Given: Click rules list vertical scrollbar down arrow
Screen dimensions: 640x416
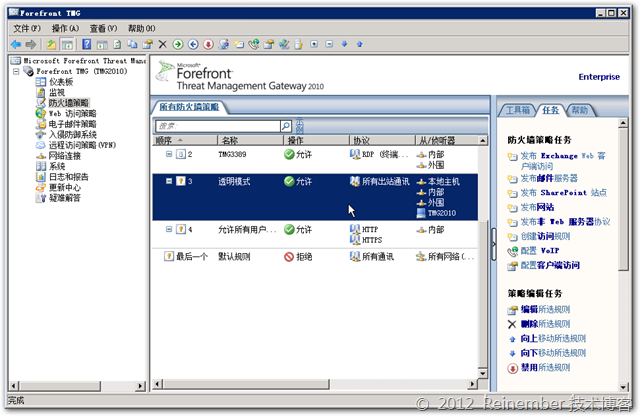Looking at the screenshot, I should (x=483, y=373).
